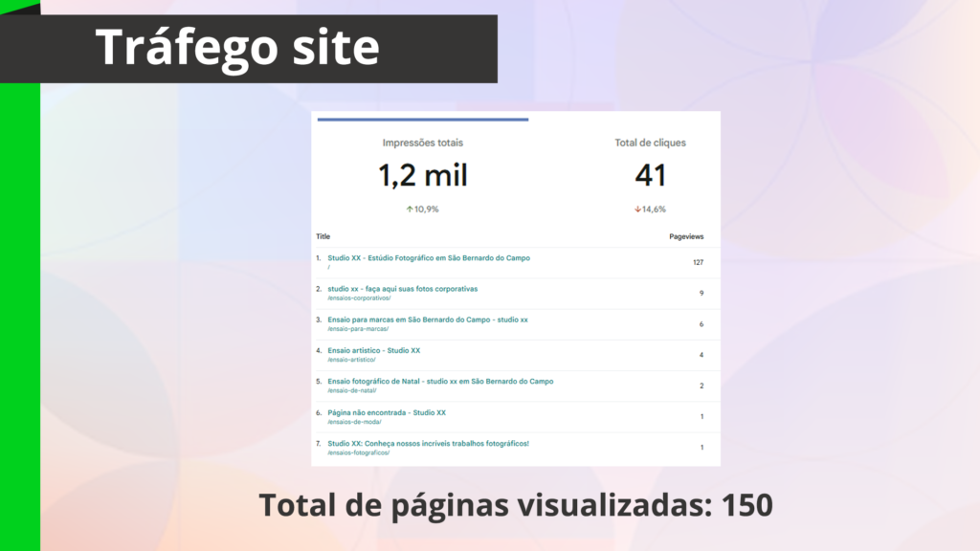Open the Studio XX Estúdio Fotográfico homepage link
The width and height of the screenshot is (980, 551).
(428, 257)
